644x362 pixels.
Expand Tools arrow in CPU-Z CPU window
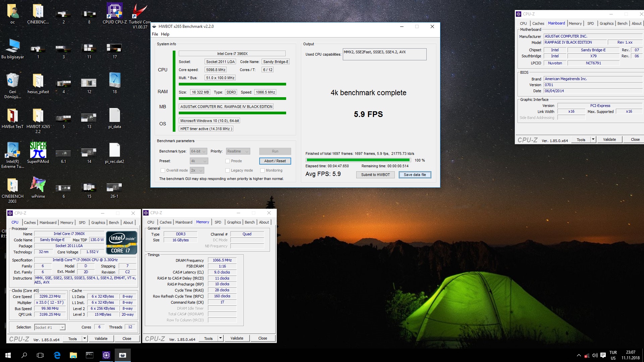click(85, 339)
